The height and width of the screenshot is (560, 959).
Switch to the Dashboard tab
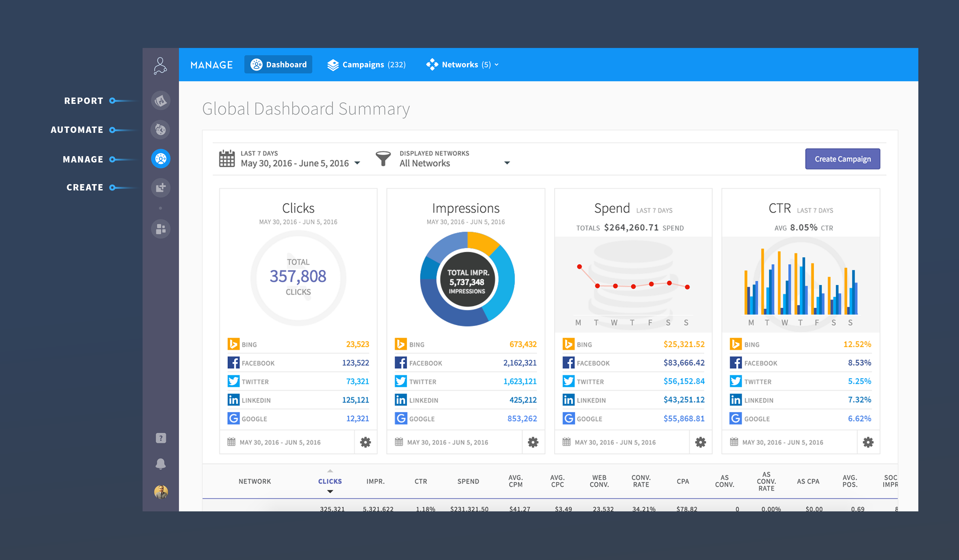278,65
